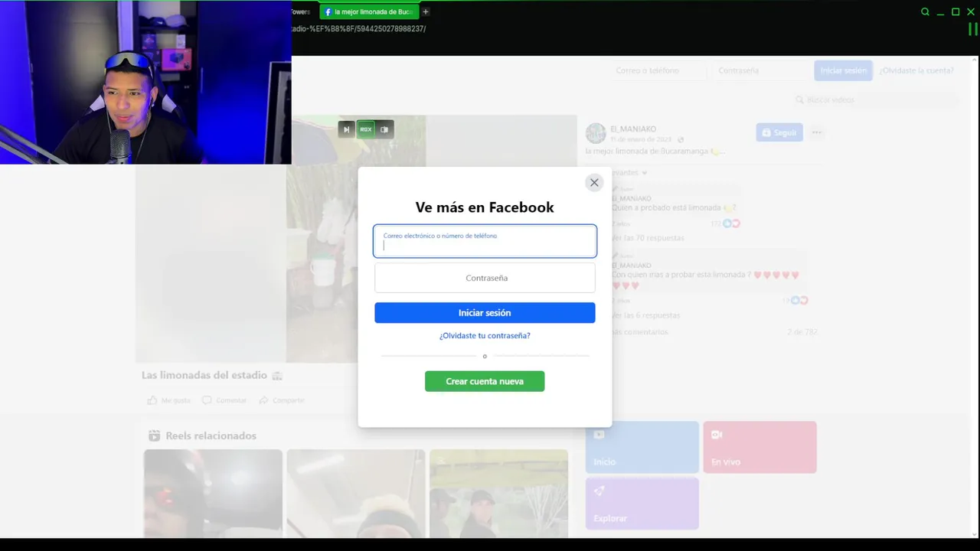Click the Comentar speech bubble button
This screenshot has width=980, height=551.
pyautogui.click(x=224, y=400)
